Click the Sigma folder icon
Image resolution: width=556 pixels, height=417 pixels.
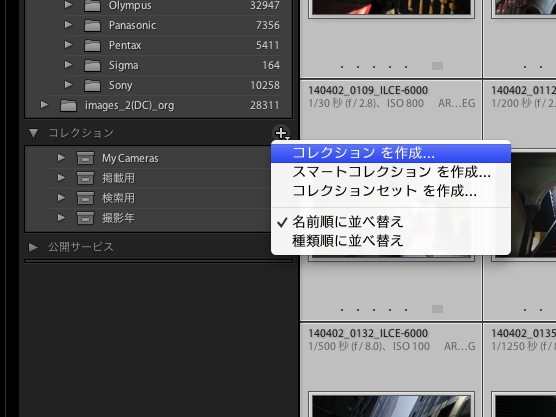92,65
